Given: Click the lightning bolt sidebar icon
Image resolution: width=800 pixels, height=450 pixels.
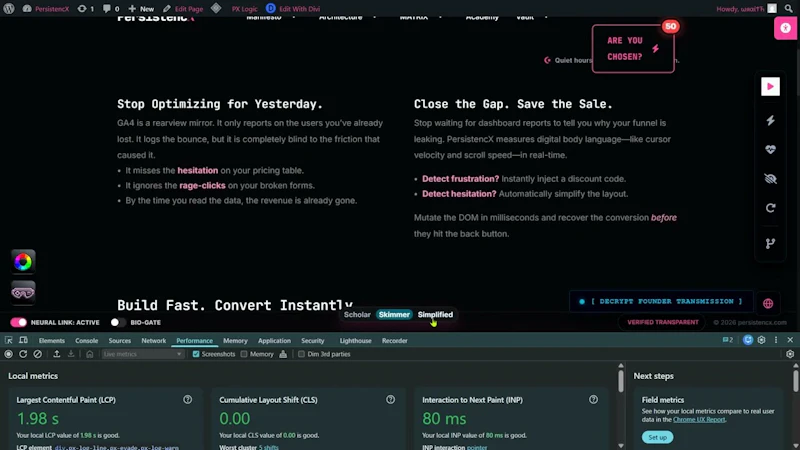Looking at the screenshot, I should [x=770, y=120].
